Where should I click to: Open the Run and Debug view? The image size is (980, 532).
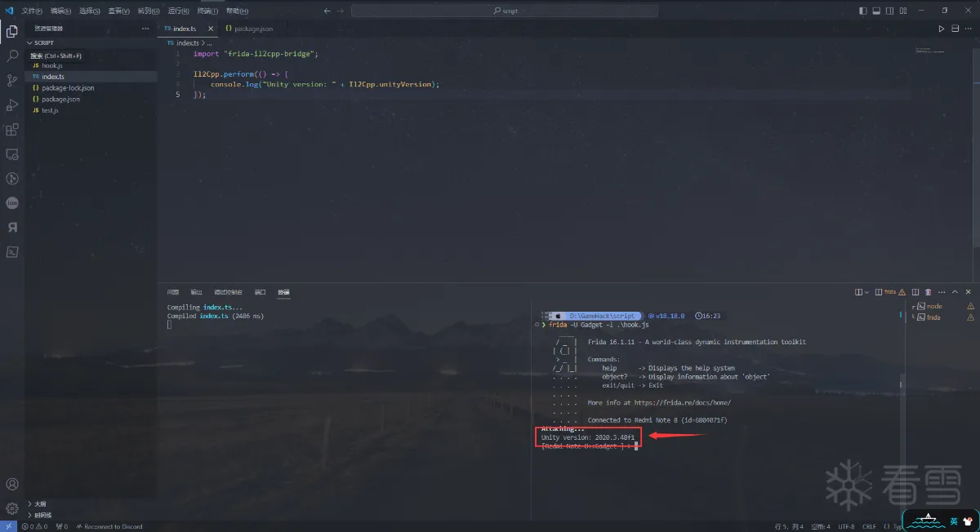point(12,104)
